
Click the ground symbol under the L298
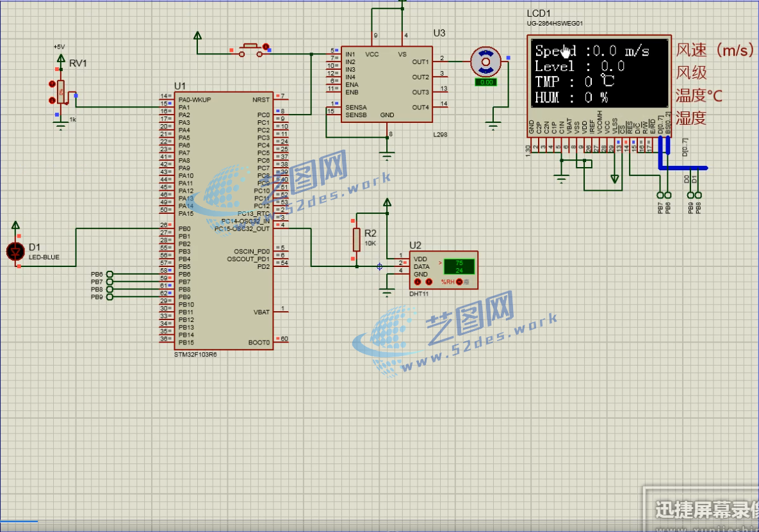pos(387,156)
